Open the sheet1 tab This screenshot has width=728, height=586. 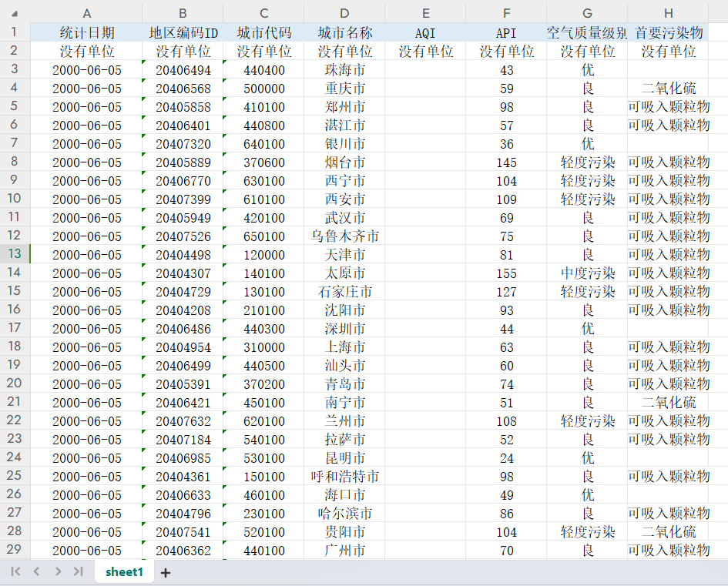(x=124, y=571)
